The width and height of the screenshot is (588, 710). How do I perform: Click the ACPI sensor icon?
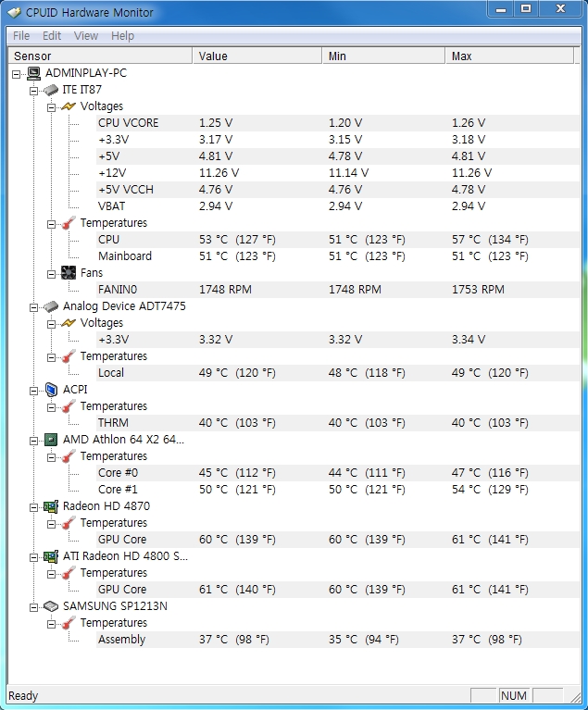point(51,390)
